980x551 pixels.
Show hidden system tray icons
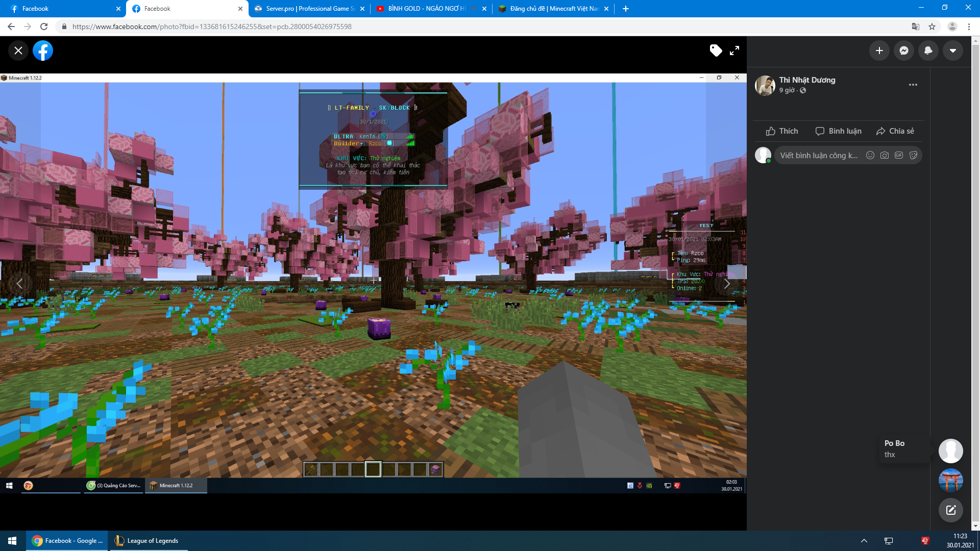point(864,541)
